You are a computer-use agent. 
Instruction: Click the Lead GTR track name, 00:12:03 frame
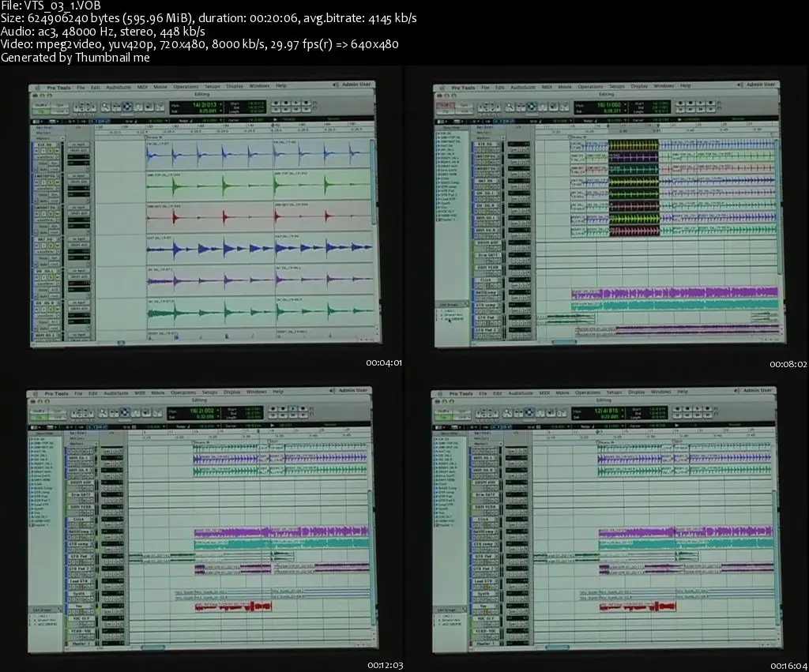(79, 581)
